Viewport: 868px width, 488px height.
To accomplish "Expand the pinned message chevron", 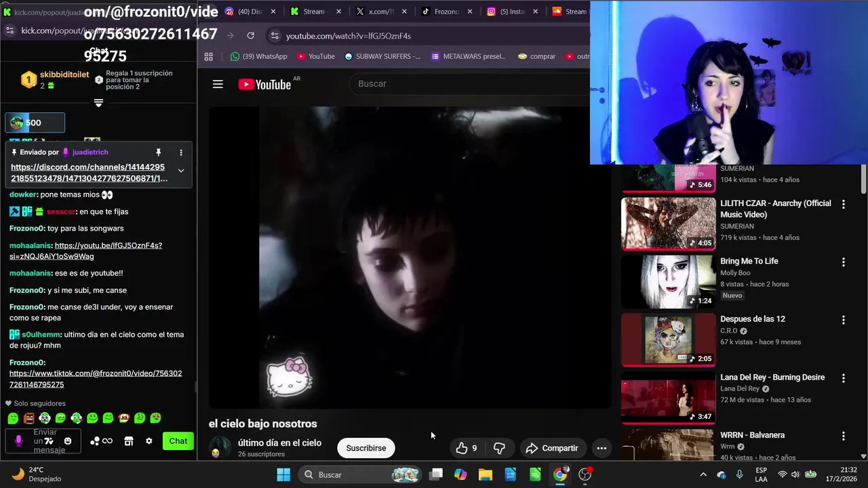I will click(181, 171).
